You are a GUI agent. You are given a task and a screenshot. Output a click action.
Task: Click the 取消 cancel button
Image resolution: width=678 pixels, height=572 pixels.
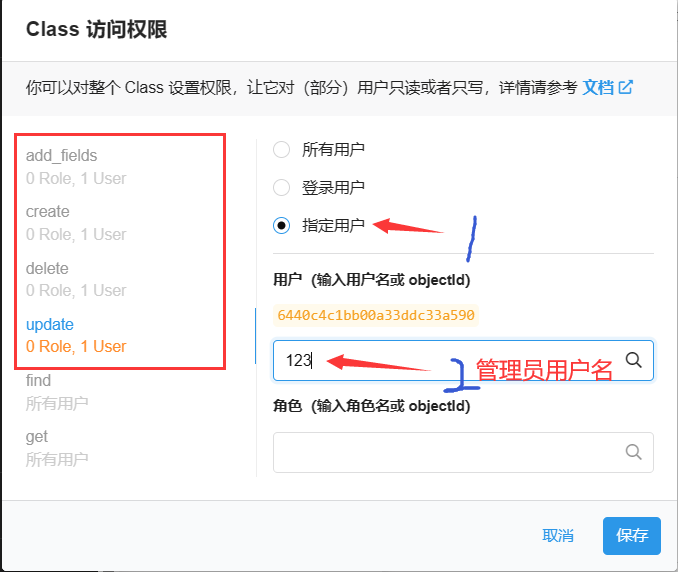pyautogui.click(x=558, y=535)
